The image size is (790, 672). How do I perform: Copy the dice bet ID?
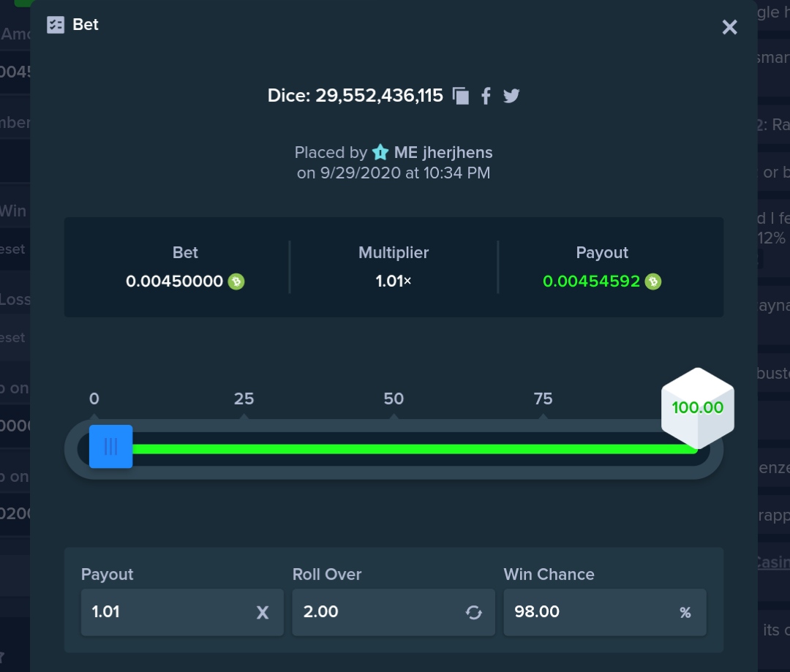click(461, 95)
